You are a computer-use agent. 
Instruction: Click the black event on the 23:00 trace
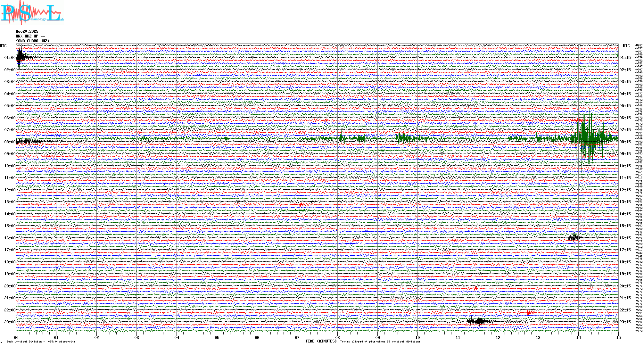click(480, 321)
